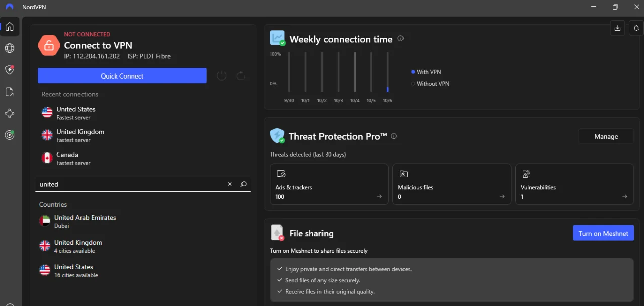Open the downloads icon at top right
The height and width of the screenshot is (306, 644).
coord(617,28)
